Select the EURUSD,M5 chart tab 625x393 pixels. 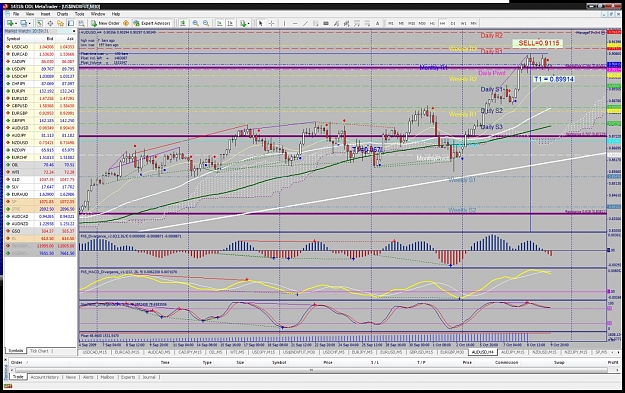pos(391,352)
